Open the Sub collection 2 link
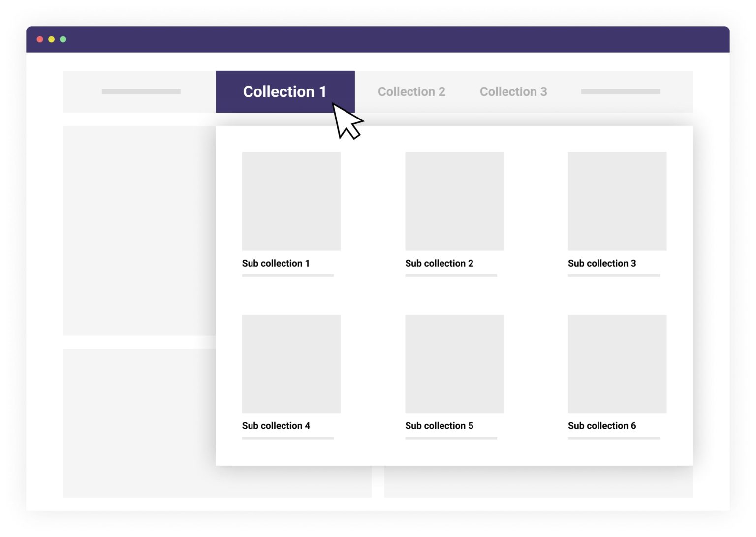 439,263
